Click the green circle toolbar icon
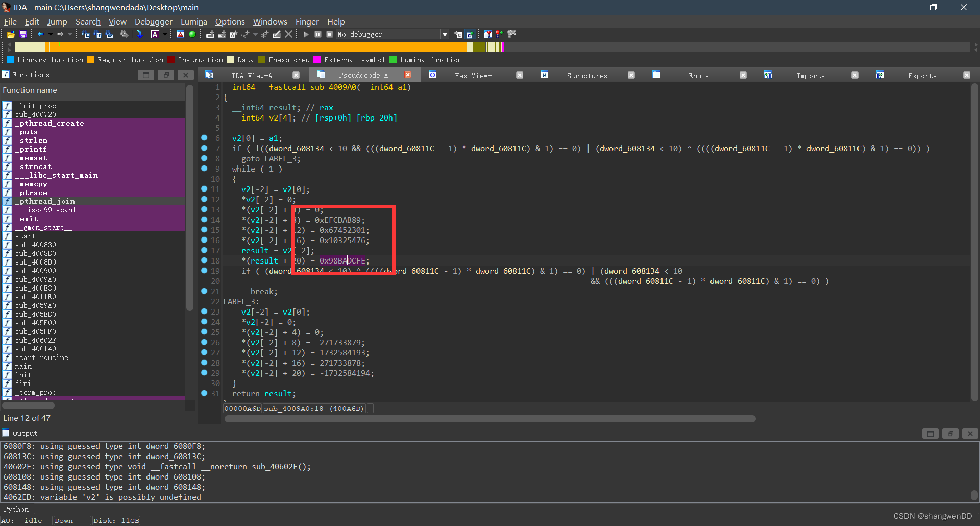The width and height of the screenshot is (980, 526). pyautogui.click(x=192, y=34)
